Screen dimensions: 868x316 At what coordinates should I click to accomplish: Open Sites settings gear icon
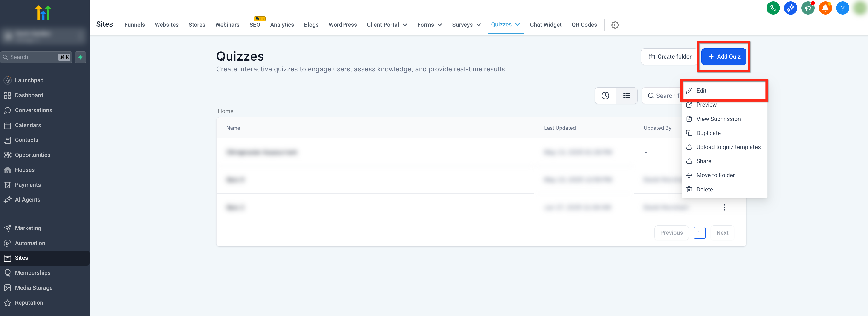click(x=615, y=25)
